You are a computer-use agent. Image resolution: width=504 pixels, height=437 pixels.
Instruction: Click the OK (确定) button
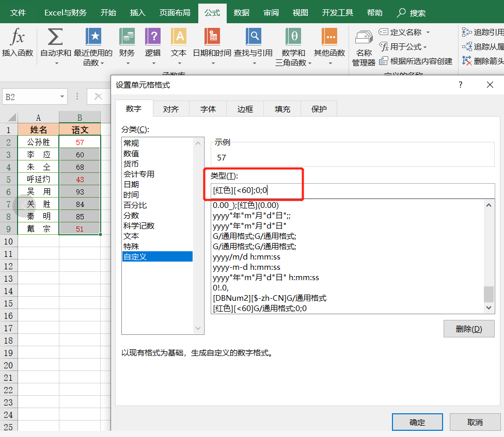(417, 422)
